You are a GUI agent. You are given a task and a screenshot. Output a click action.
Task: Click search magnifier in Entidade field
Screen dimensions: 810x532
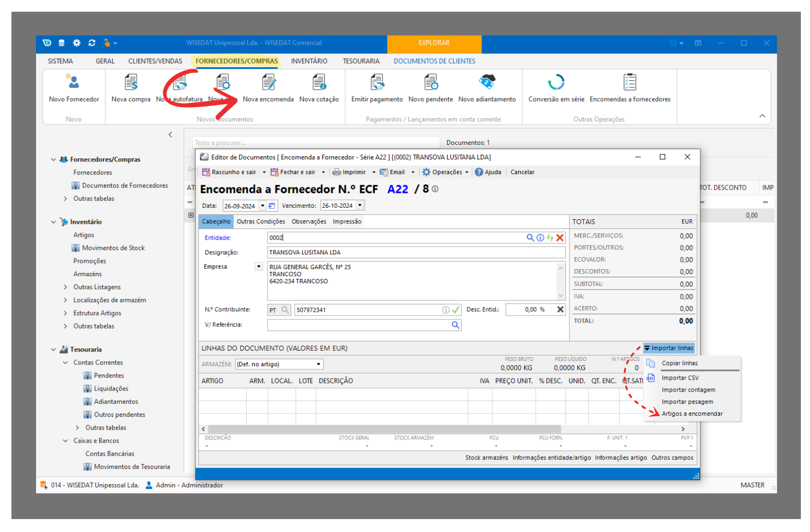pos(530,237)
